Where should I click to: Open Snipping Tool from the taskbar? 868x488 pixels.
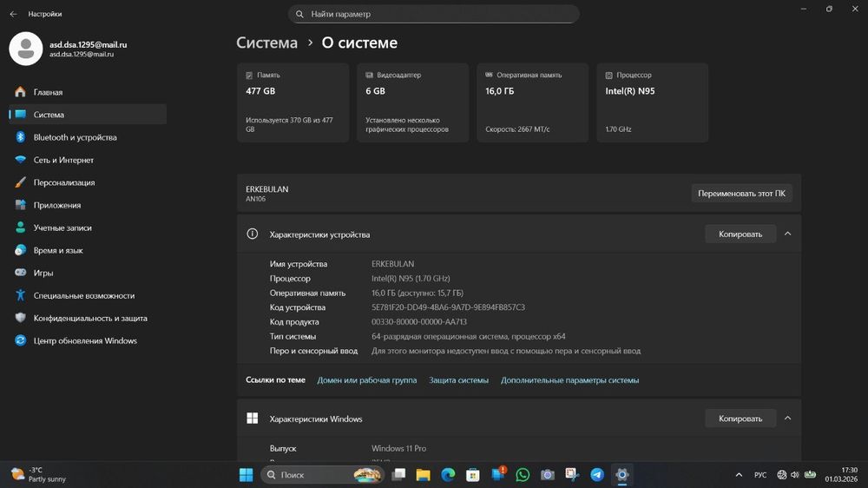pos(572,475)
